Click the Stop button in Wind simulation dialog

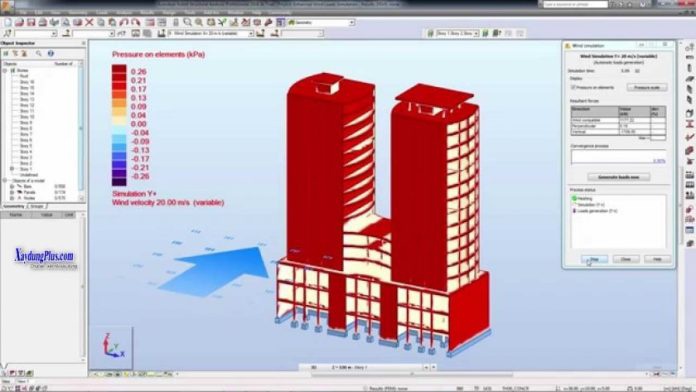click(x=594, y=259)
